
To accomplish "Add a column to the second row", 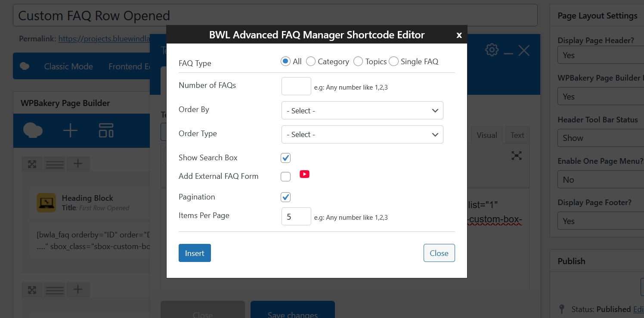I will 77,290.
